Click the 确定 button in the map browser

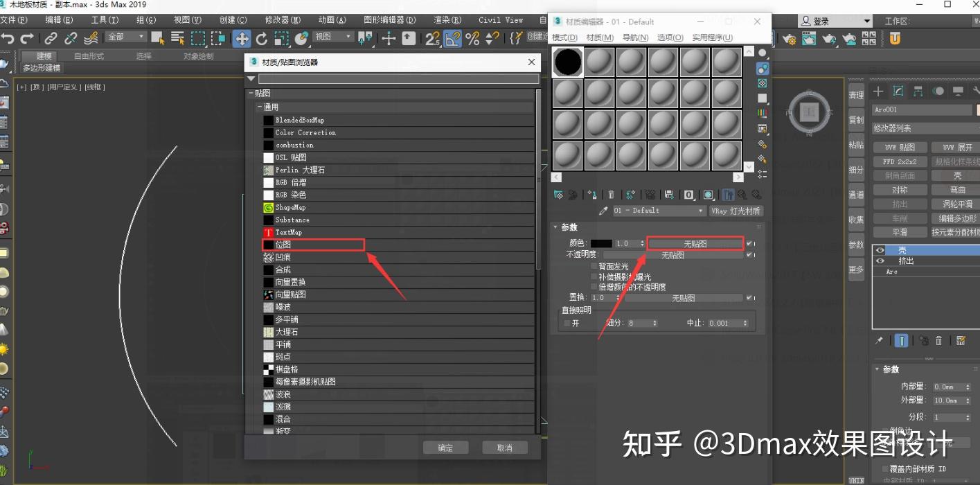pos(445,447)
